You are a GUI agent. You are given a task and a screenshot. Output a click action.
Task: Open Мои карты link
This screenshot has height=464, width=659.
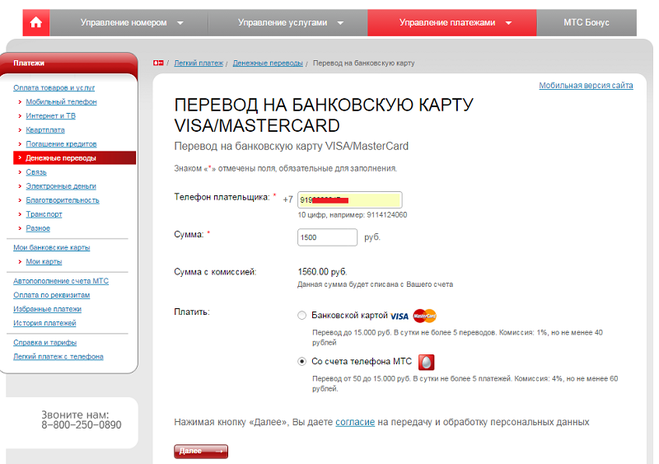tap(44, 261)
